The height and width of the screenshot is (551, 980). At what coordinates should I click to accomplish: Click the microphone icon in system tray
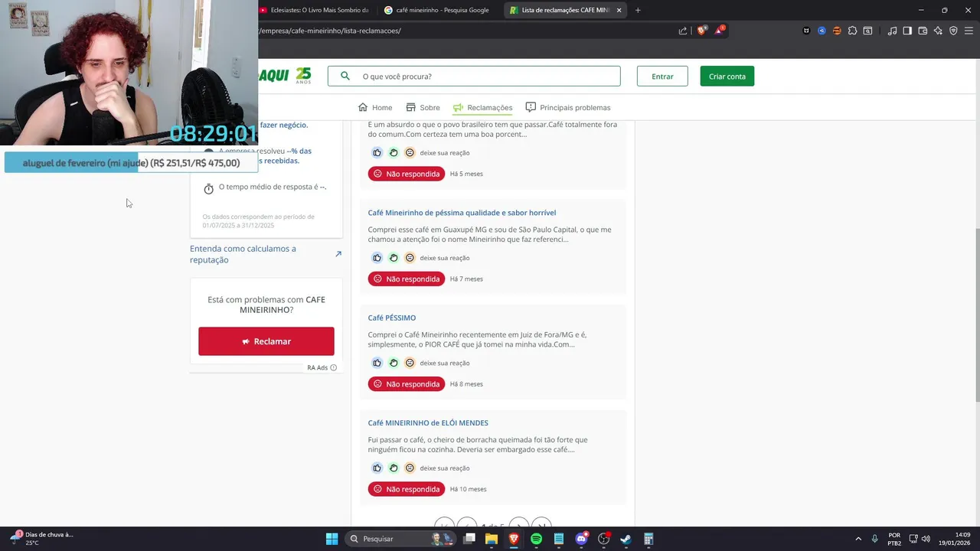pyautogui.click(x=875, y=539)
